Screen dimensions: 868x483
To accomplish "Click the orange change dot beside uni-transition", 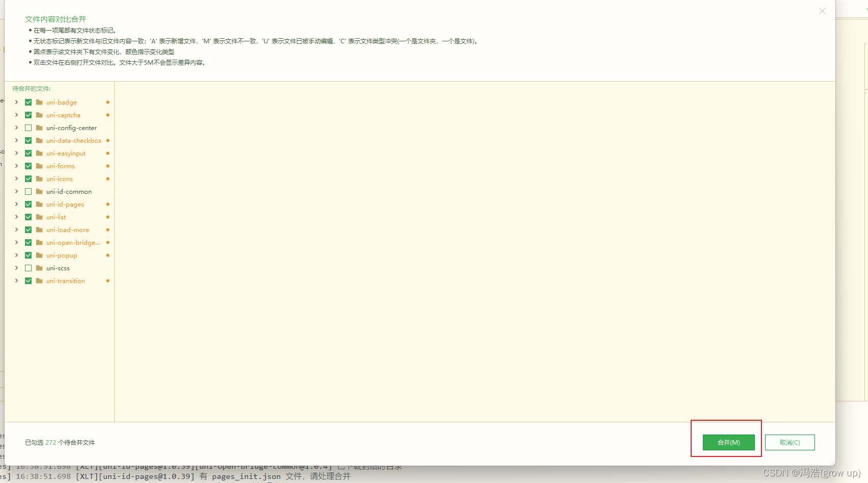I will (108, 281).
